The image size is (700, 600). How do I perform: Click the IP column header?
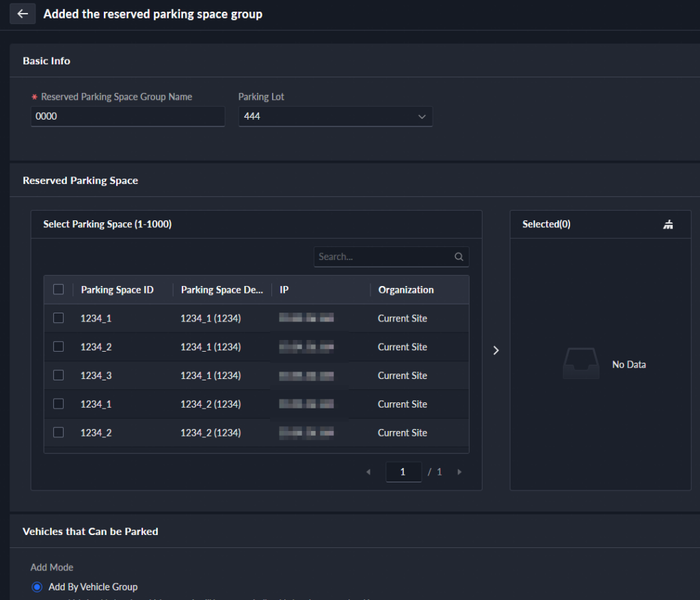tap(284, 290)
